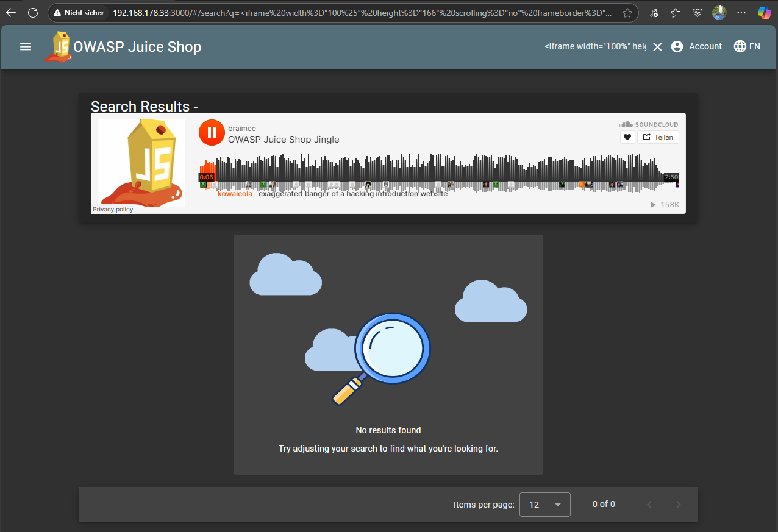The width and height of the screenshot is (778, 532).
Task: Open the braimee artist link
Action: [241, 129]
